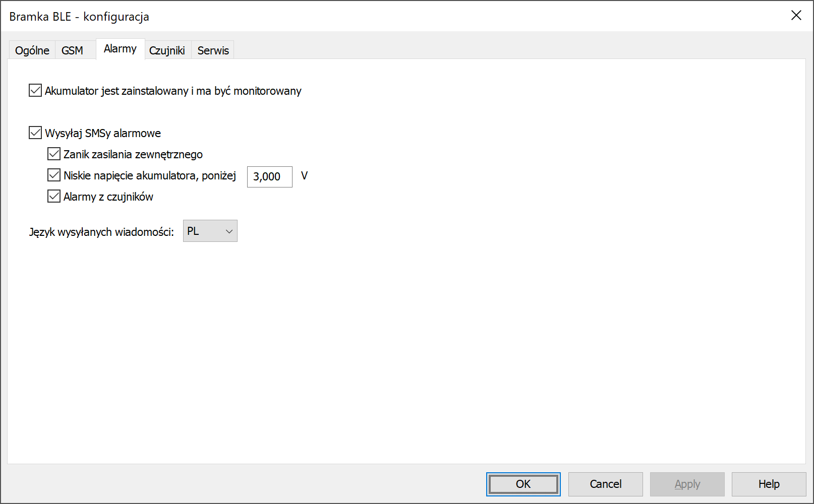Disable Zanik zasilania zewnętrznego alarm
This screenshot has height=504, width=814.
54,154
